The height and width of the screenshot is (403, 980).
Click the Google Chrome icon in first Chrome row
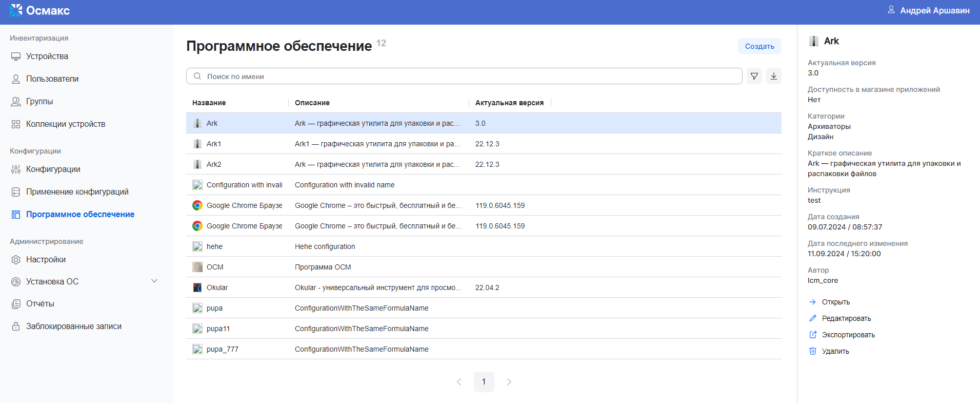coord(197,205)
